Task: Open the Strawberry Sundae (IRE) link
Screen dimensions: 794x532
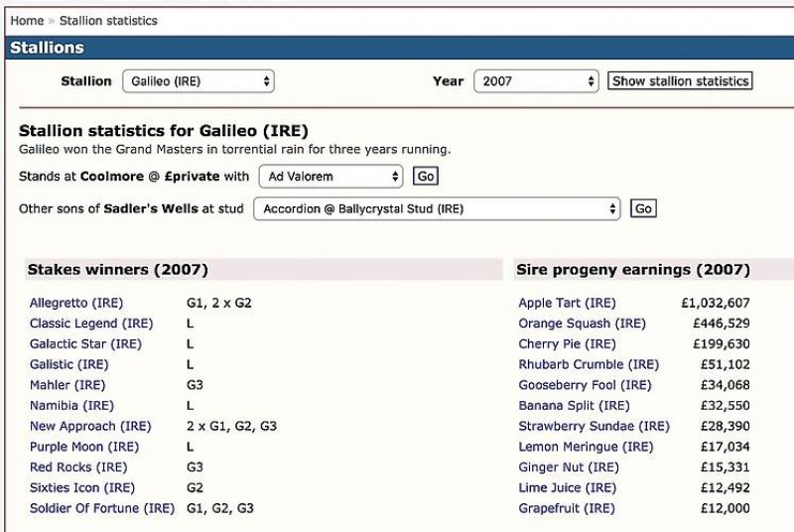Action: 594,427
